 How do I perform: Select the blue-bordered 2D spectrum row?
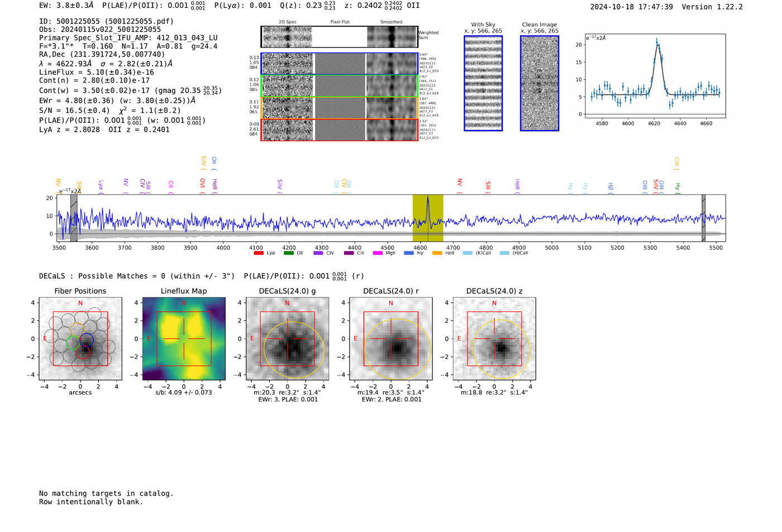click(340, 64)
